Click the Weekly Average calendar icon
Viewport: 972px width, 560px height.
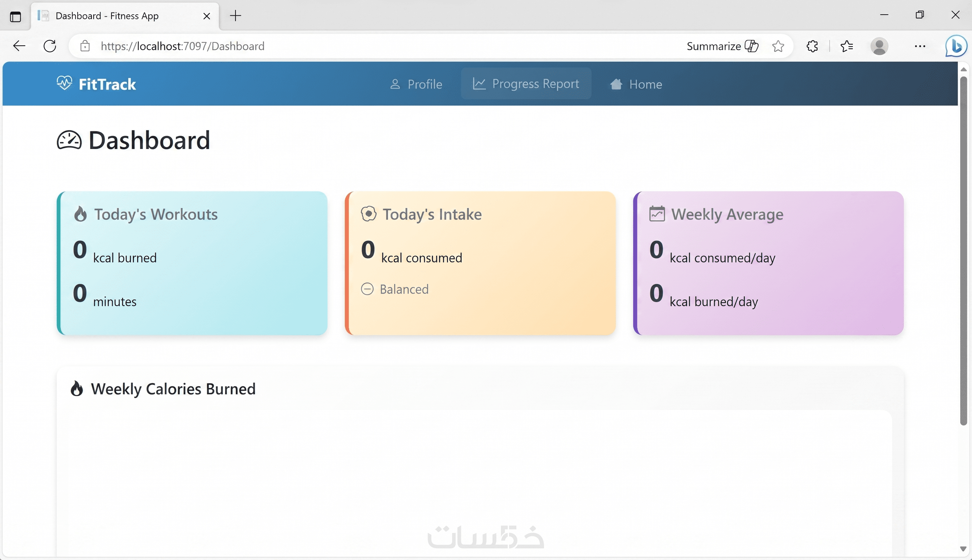[657, 214]
